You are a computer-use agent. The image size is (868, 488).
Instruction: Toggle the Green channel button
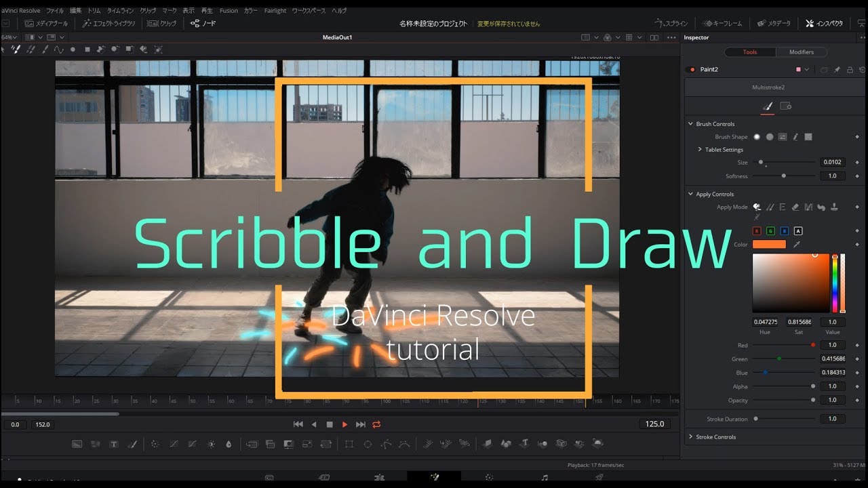(x=771, y=231)
